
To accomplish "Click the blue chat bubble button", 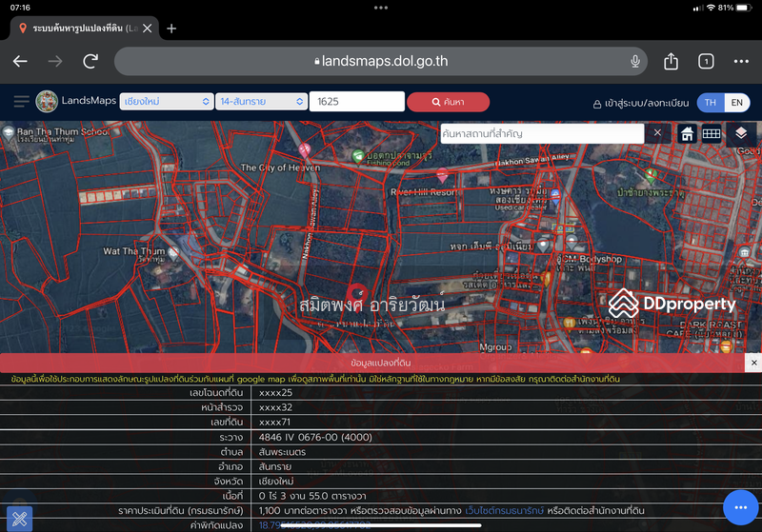I will [x=740, y=507].
